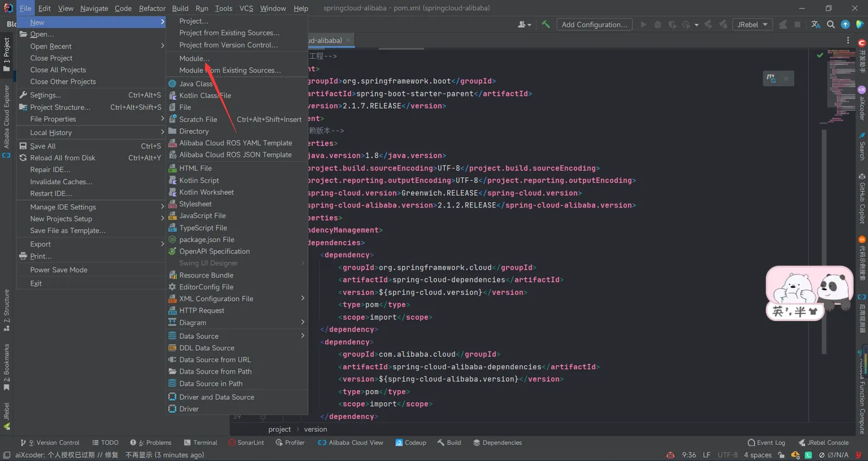Click the Directory folder icon entry

[x=172, y=131]
